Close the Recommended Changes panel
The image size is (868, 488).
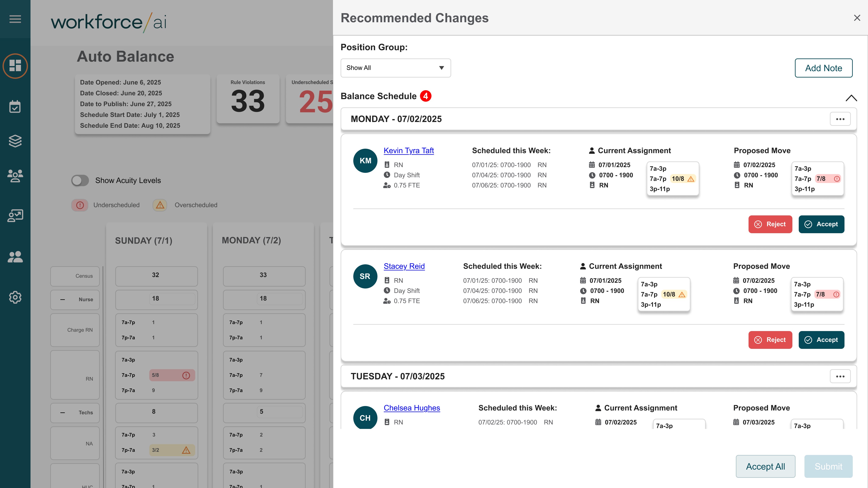click(x=857, y=18)
